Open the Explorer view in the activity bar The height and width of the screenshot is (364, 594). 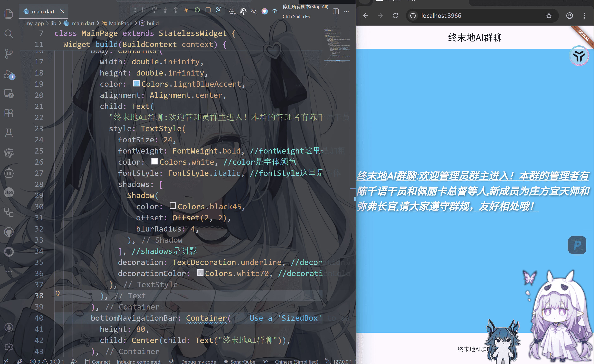point(9,14)
